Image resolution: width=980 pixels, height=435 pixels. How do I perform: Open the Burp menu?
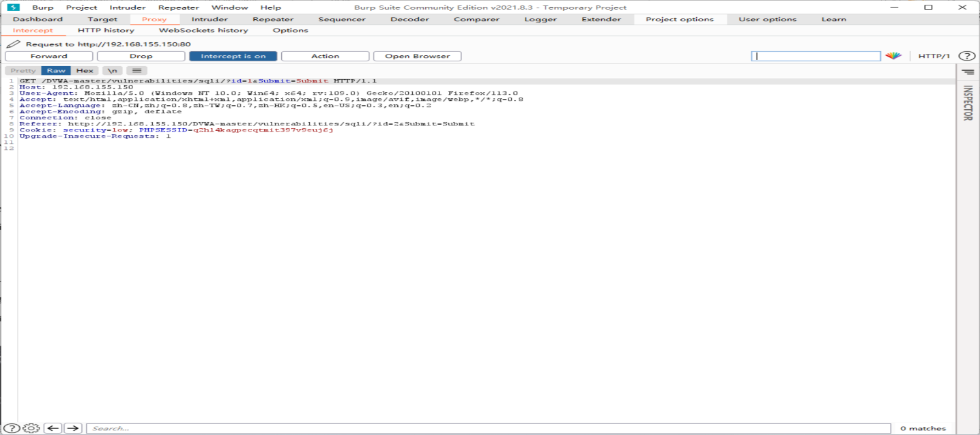tap(42, 7)
